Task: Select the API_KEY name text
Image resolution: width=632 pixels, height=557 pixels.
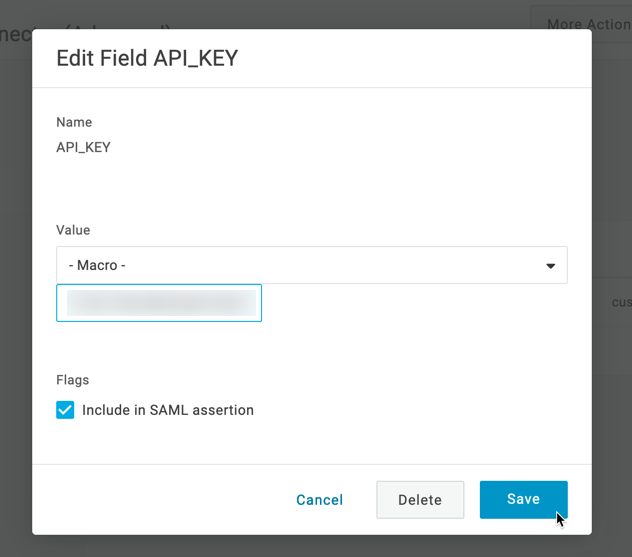Action: [83, 147]
